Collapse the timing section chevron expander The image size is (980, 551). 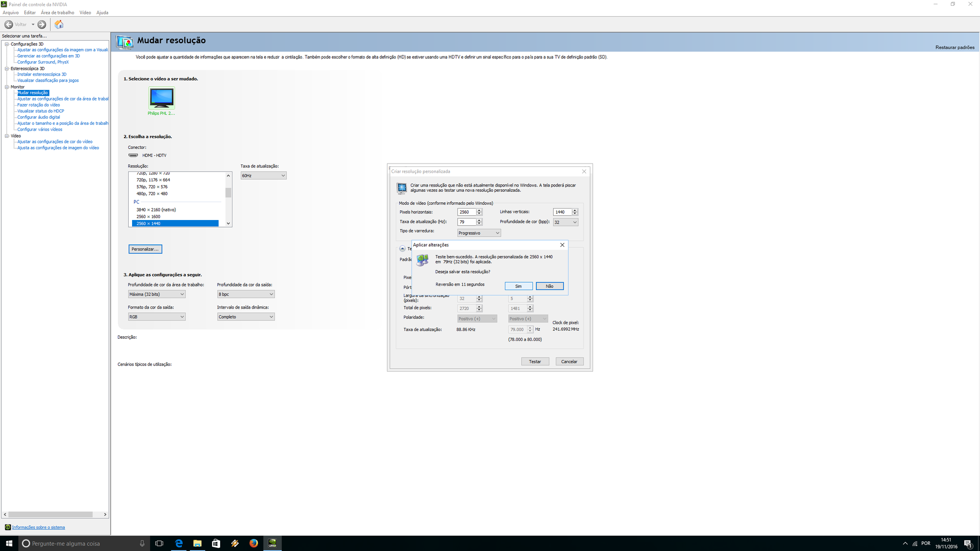pyautogui.click(x=402, y=249)
